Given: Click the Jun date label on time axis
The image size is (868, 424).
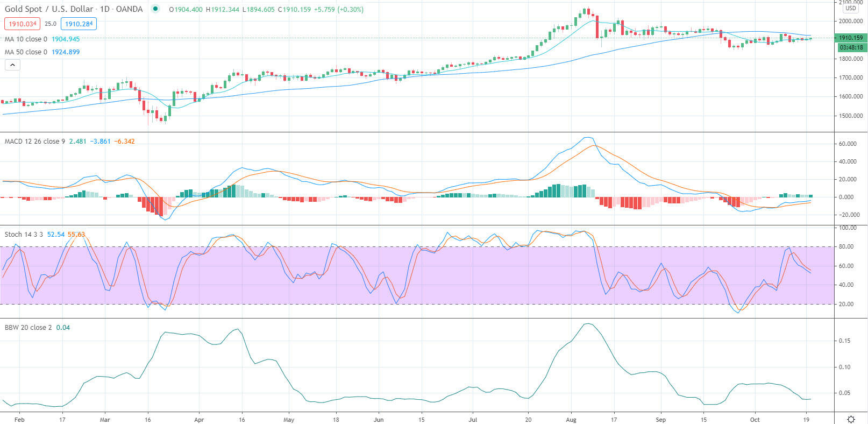Looking at the screenshot, I should tap(379, 420).
